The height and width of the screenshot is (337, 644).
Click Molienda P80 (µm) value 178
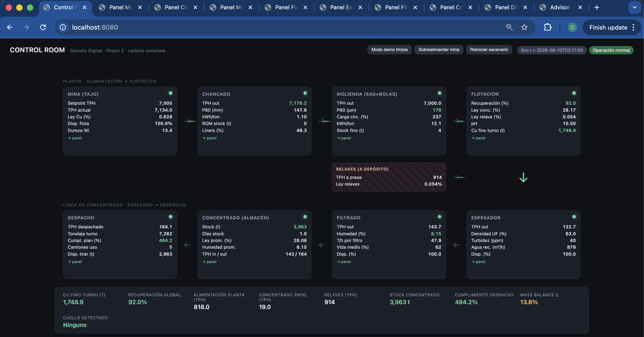(437, 110)
